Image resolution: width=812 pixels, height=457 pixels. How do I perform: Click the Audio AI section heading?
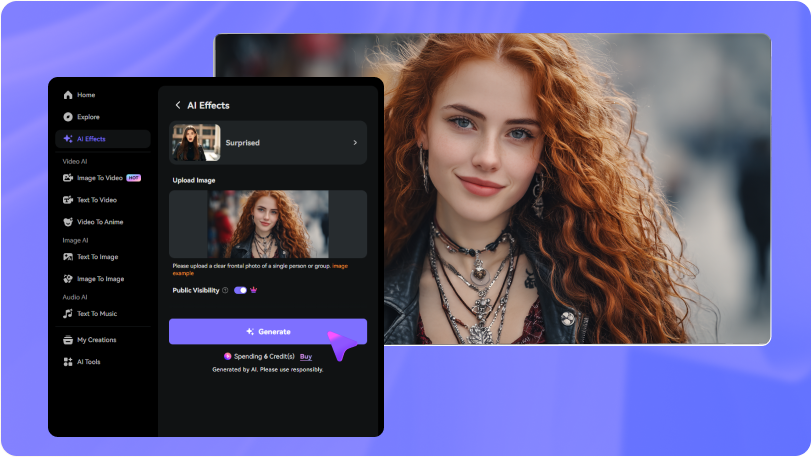(75, 297)
